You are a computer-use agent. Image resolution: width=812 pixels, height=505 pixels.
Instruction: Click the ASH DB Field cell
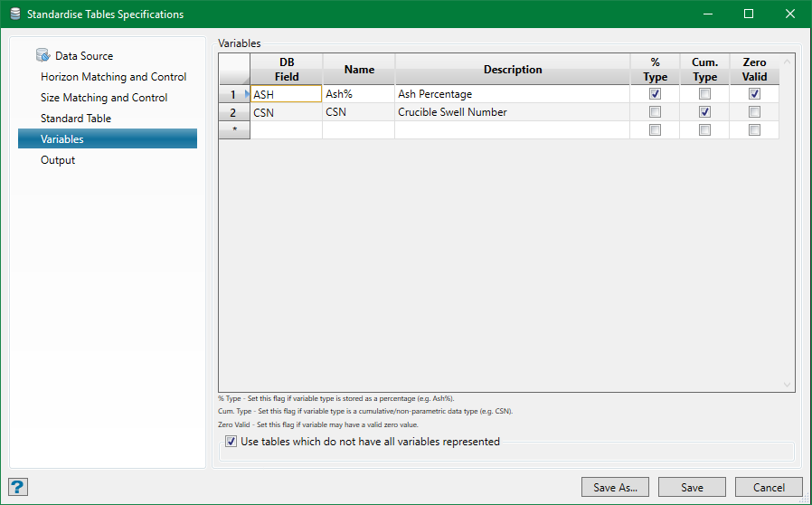(x=286, y=94)
